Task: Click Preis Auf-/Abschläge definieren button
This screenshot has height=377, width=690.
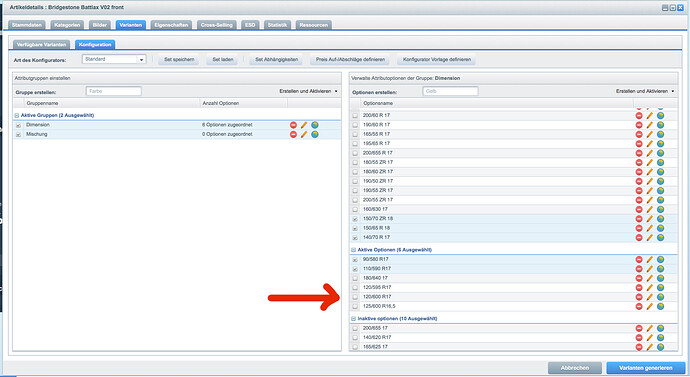Action: pyautogui.click(x=350, y=59)
